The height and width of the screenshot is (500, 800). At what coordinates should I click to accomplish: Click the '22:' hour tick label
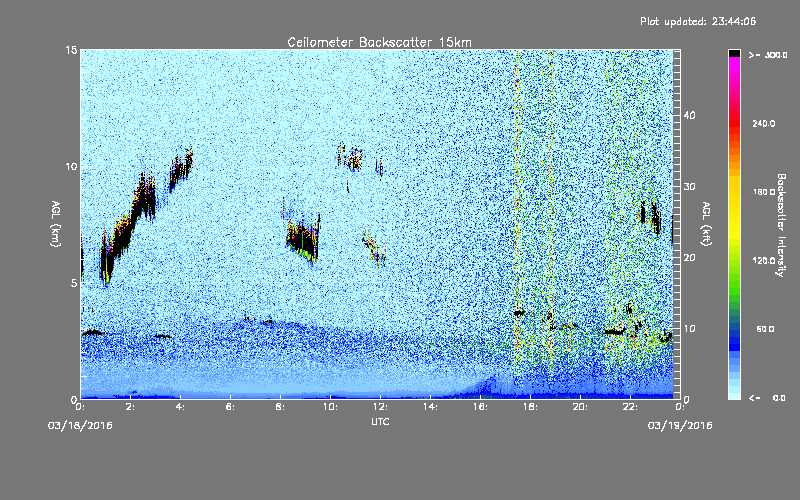click(x=631, y=407)
